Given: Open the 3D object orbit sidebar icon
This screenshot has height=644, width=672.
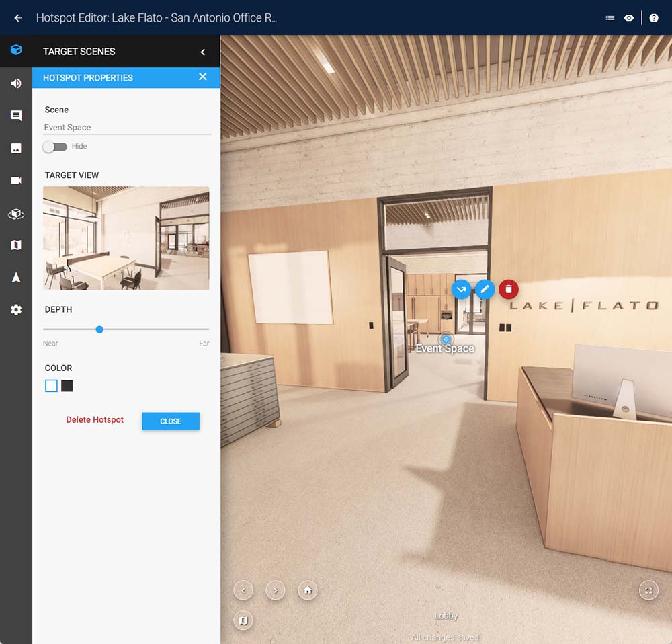Looking at the screenshot, I should coord(16,214).
